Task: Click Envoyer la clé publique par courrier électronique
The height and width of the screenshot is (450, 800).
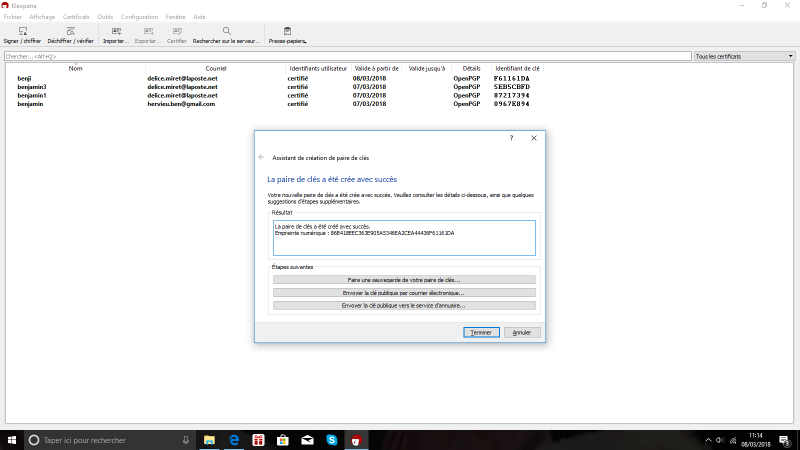Action: click(404, 293)
